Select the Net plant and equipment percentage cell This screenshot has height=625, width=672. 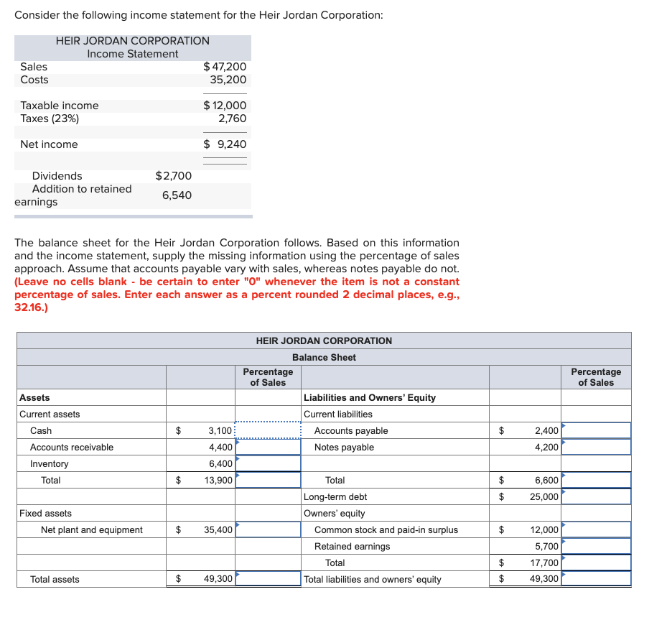(x=268, y=529)
